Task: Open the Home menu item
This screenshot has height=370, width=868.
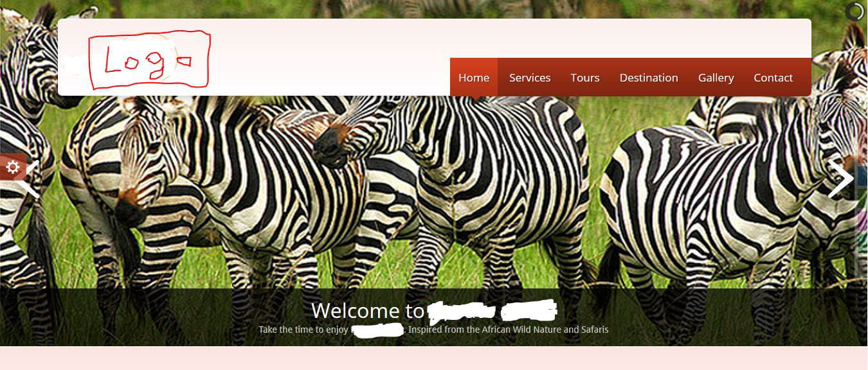Action: [x=474, y=78]
